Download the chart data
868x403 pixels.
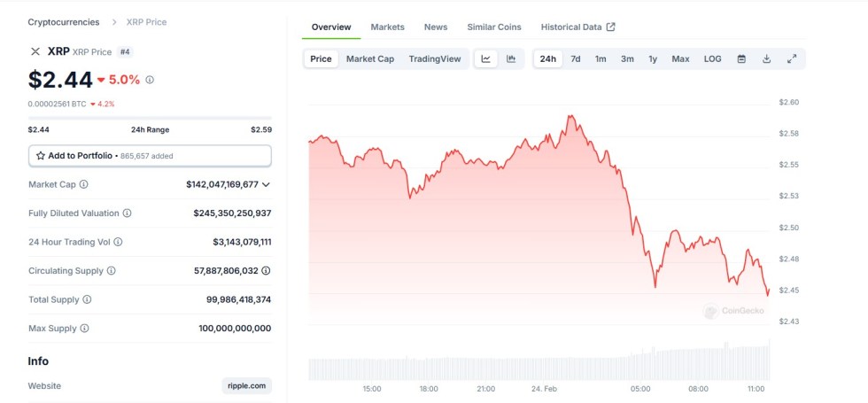pyautogui.click(x=767, y=59)
